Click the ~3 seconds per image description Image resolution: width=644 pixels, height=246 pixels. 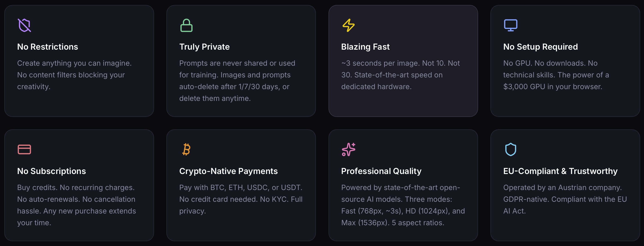click(x=400, y=75)
